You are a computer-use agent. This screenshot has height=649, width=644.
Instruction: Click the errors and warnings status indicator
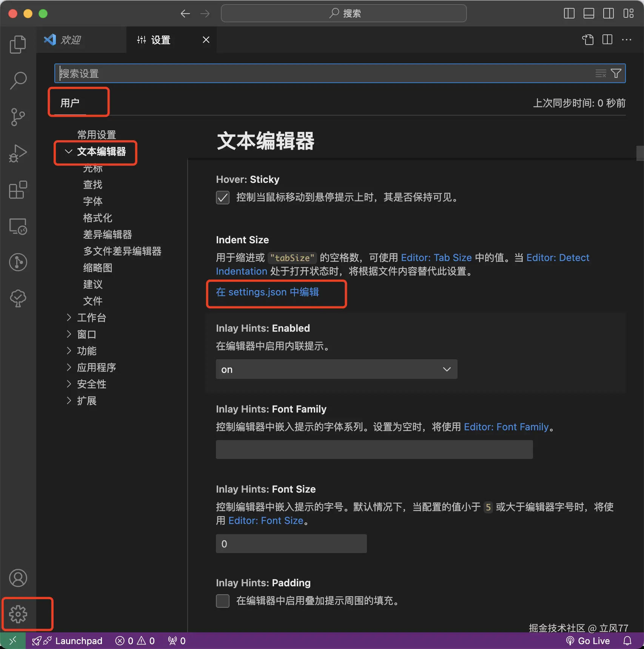(135, 641)
